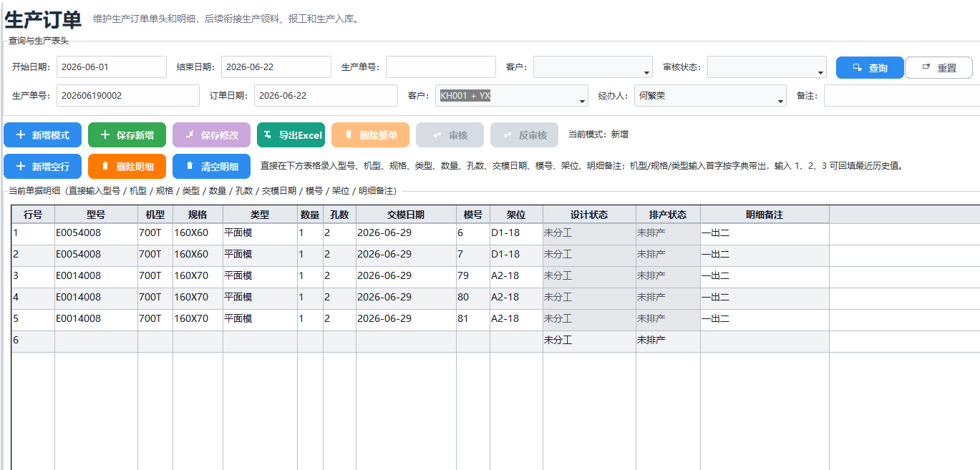This screenshot has height=470, width=980.
Task: Click the 交模日期 column header
Action: [406, 215]
